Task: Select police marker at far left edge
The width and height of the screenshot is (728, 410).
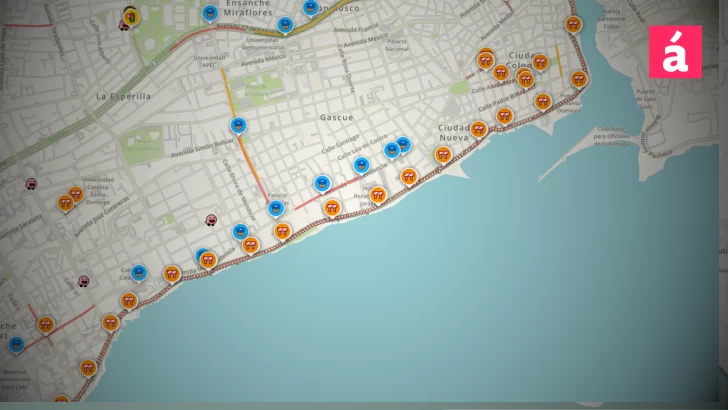Action: tap(15, 344)
